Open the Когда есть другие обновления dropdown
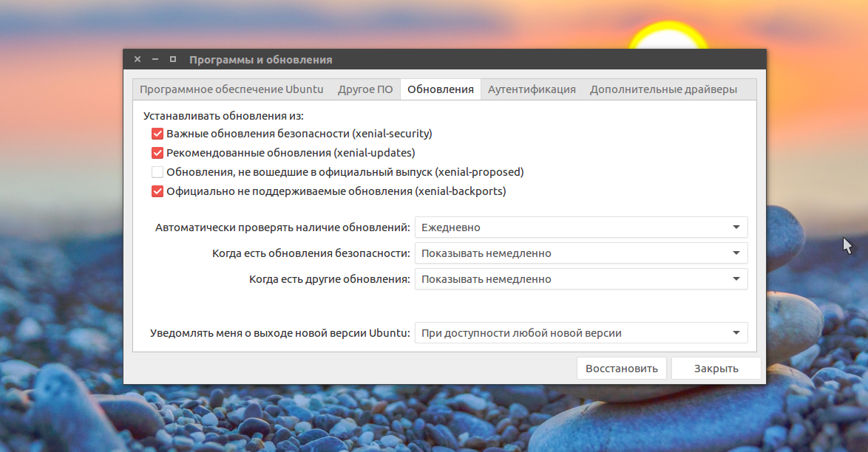This screenshot has width=868, height=452. click(581, 279)
